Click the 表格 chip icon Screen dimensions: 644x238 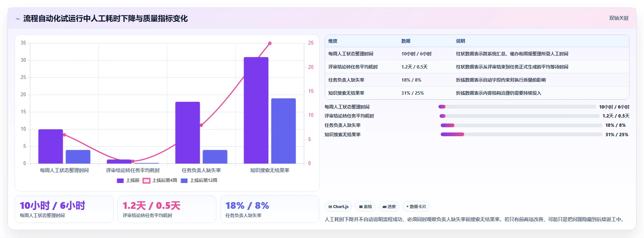coord(361,207)
